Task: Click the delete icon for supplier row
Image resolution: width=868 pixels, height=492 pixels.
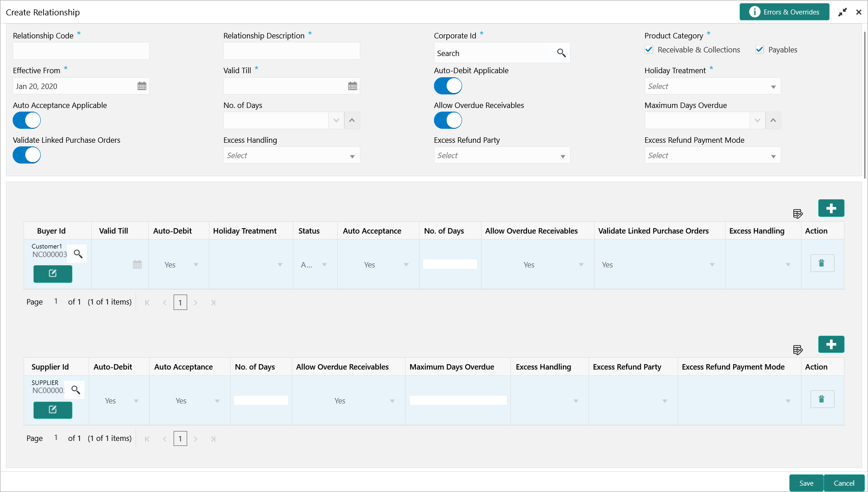Action: (821, 399)
